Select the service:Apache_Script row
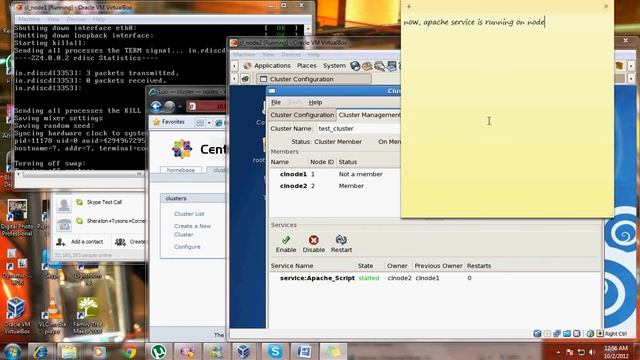Image resolution: width=640 pixels, height=360 pixels. point(435,278)
